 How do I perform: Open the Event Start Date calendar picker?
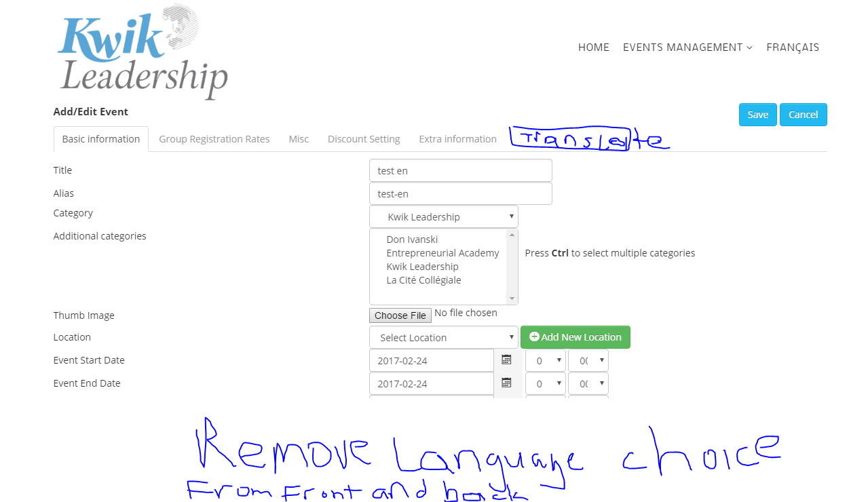coord(506,360)
